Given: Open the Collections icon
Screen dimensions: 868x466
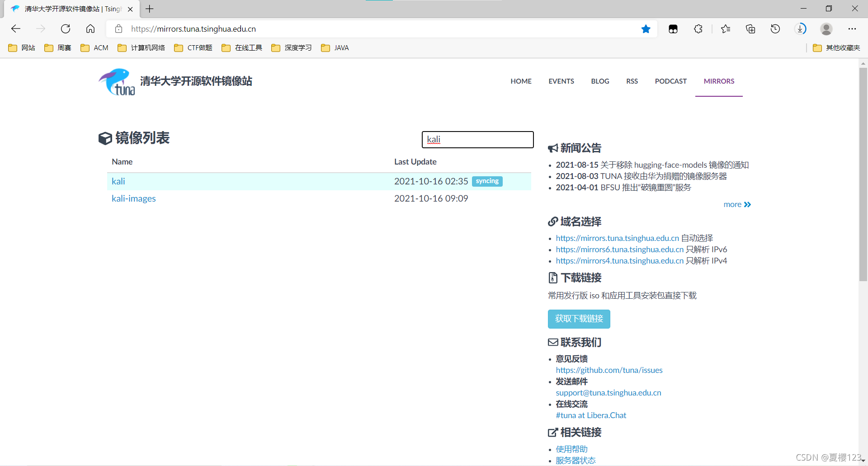Looking at the screenshot, I should [750, 29].
